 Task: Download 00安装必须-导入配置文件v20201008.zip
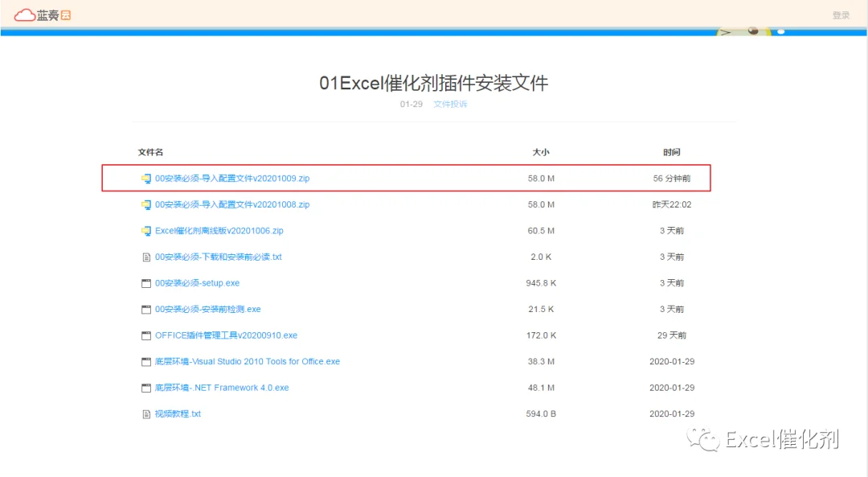coord(232,204)
